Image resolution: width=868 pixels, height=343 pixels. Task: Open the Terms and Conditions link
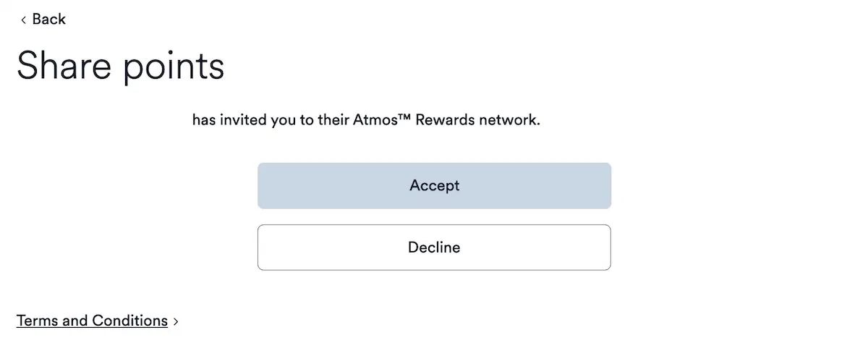(x=92, y=321)
